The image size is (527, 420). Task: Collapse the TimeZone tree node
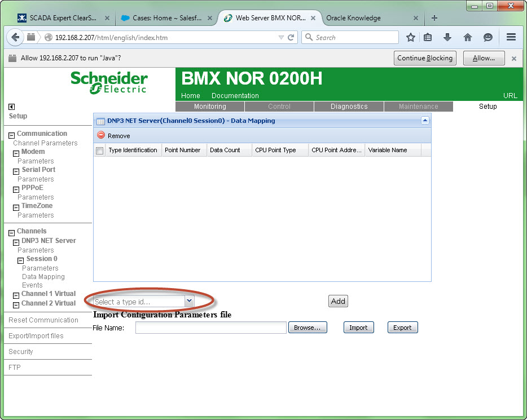pos(16,208)
